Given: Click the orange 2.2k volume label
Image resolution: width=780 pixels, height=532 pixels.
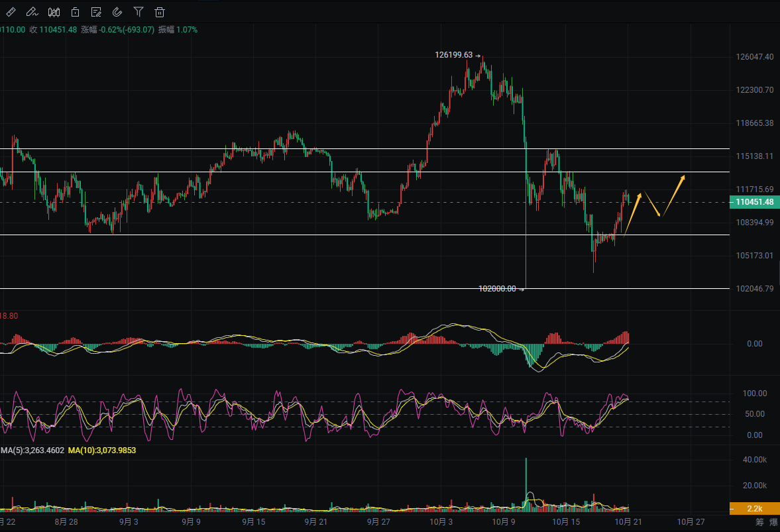Looking at the screenshot, I should [x=753, y=509].
